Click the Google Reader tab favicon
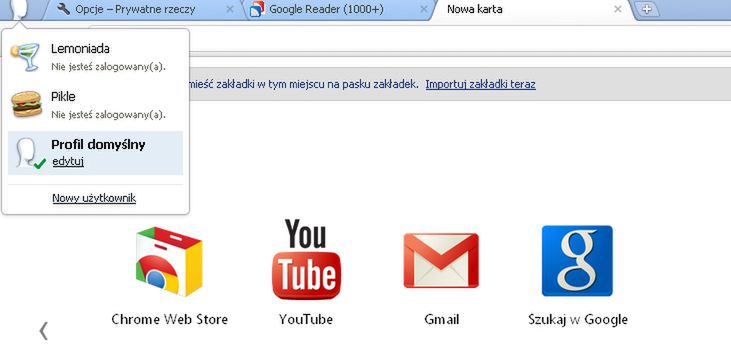Screen dimensions: 731x361 tap(257, 9)
